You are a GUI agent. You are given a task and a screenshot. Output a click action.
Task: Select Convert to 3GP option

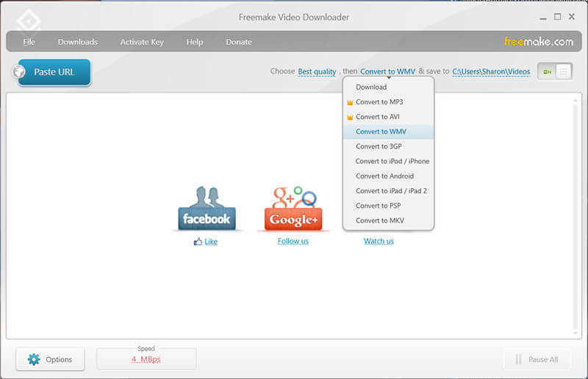click(x=388, y=147)
